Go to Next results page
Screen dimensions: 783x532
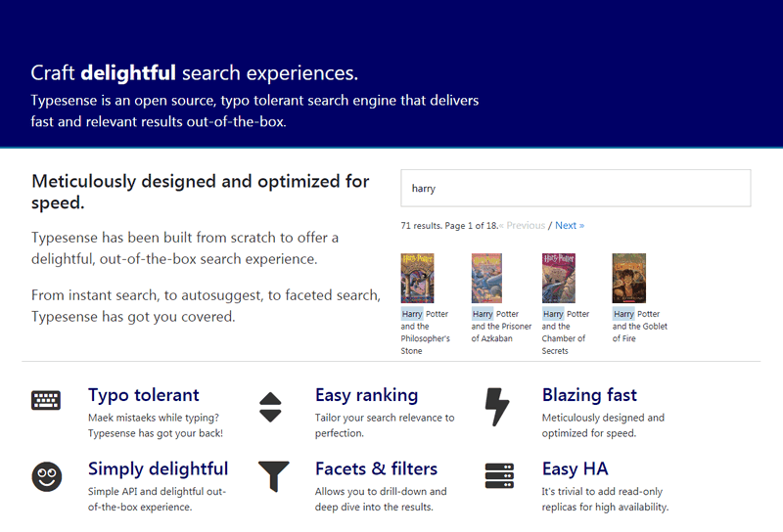click(x=570, y=226)
